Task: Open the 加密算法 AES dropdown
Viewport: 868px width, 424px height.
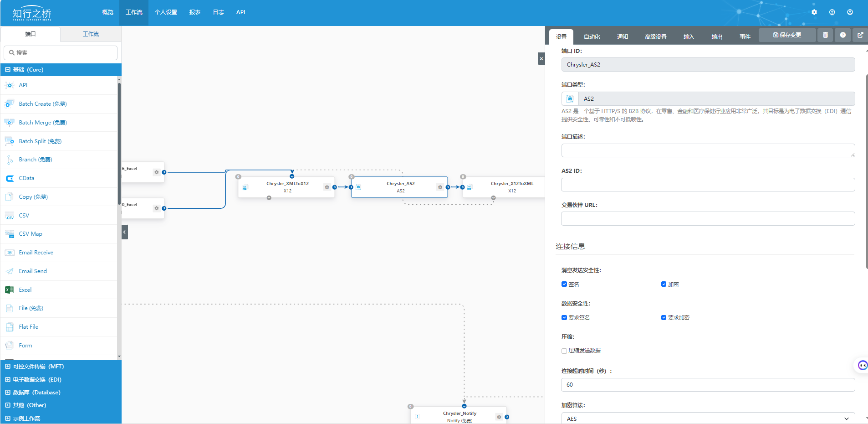Action: point(708,419)
